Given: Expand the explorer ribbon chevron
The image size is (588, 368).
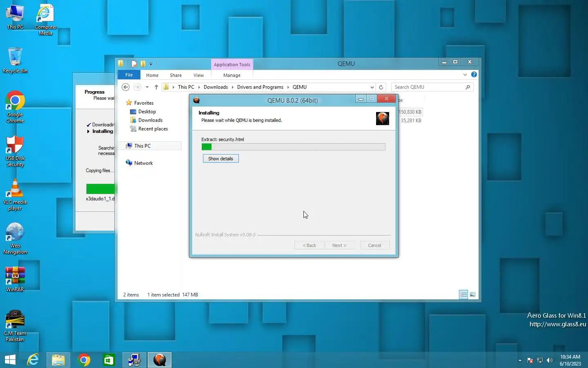Looking at the screenshot, I should click(465, 74).
